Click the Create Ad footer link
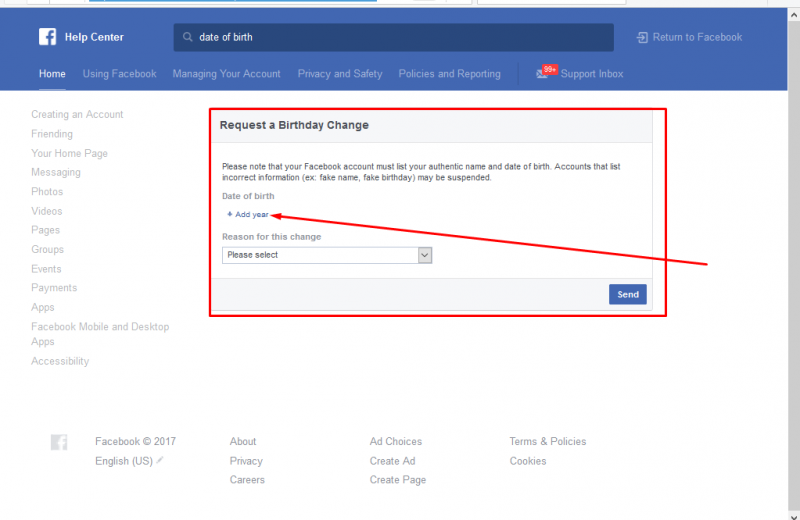Image resolution: width=800 pixels, height=520 pixels. [x=392, y=461]
